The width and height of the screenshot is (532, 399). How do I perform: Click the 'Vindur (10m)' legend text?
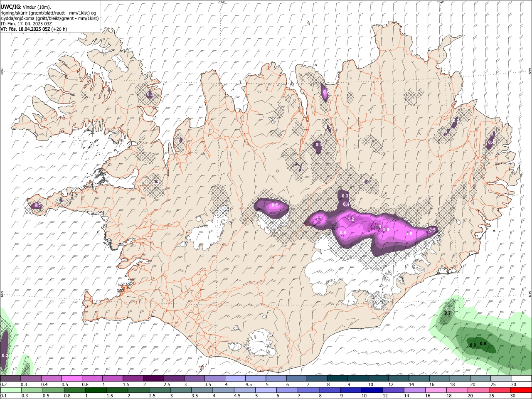(x=37, y=7)
